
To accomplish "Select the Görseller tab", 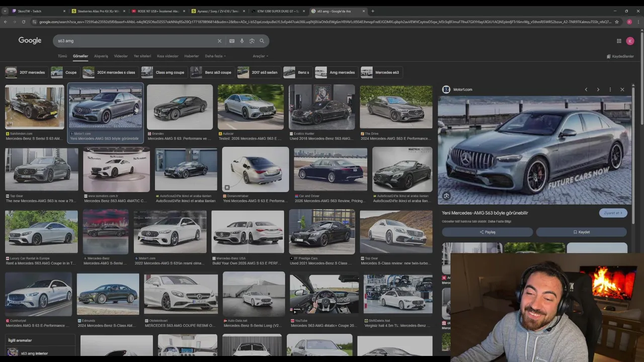I will (x=80, y=56).
